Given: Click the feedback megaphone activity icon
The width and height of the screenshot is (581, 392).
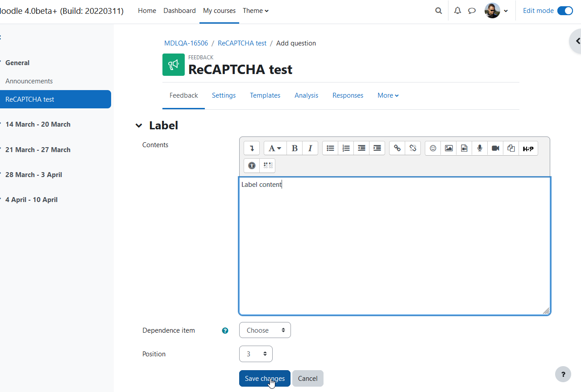Looking at the screenshot, I should click(x=174, y=65).
